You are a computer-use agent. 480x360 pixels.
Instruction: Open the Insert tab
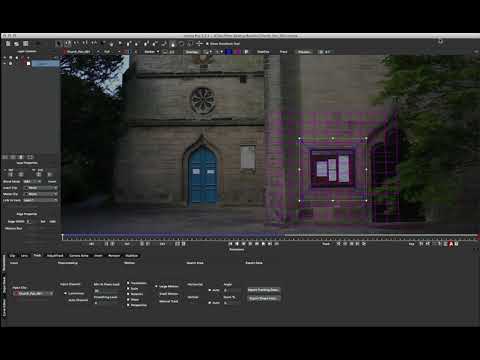(x=98, y=256)
